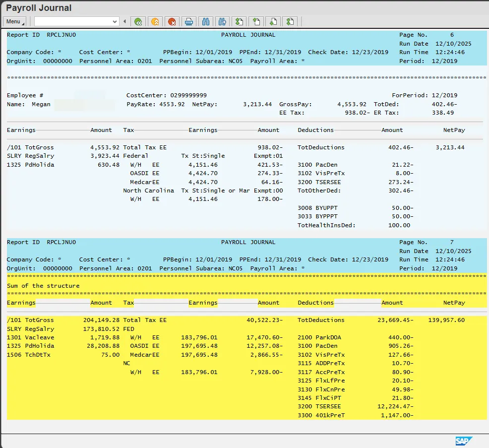
Task: Jump to the first page
Action: pyautogui.click(x=240, y=21)
